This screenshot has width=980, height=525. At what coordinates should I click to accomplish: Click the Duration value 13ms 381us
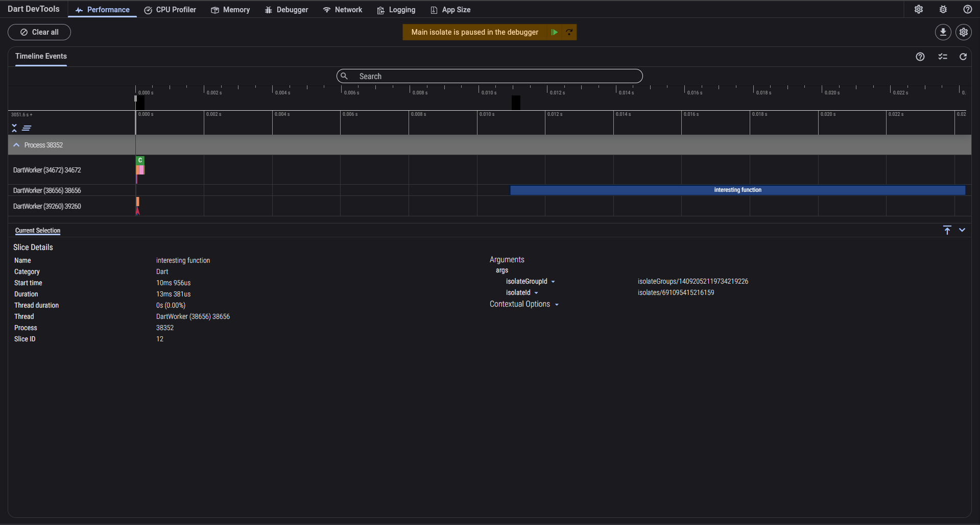tap(173, 294)
